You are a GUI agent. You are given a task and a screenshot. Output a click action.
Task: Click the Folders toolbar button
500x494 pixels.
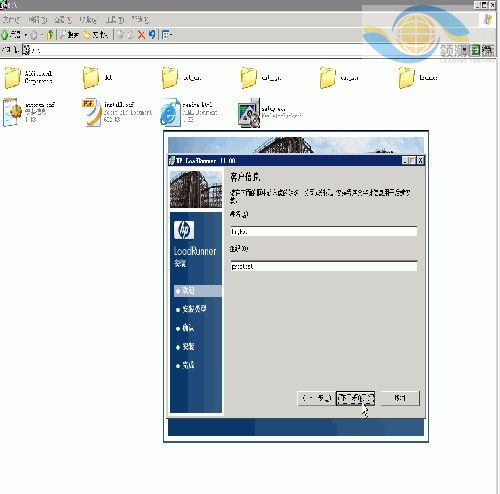click(95, 34)
